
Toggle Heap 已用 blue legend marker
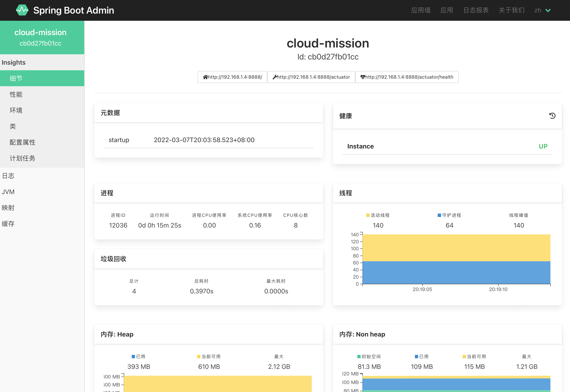pyautogui.click(x=133, y=356)
